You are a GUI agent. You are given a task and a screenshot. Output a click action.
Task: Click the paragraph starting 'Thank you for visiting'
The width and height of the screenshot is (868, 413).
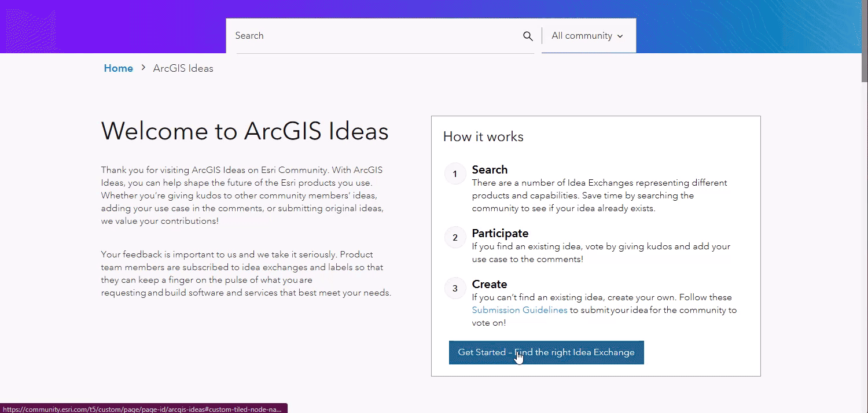[x=242, y=196]
